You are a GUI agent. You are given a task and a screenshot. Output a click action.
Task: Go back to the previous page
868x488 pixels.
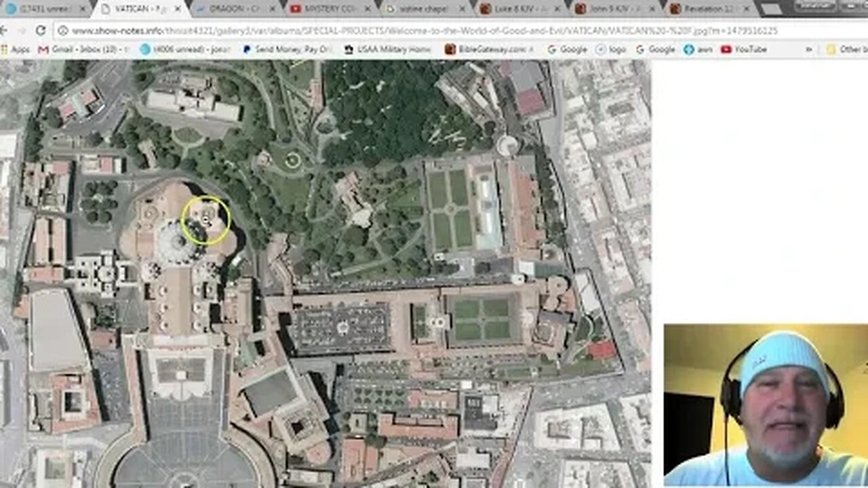point(4,30)
